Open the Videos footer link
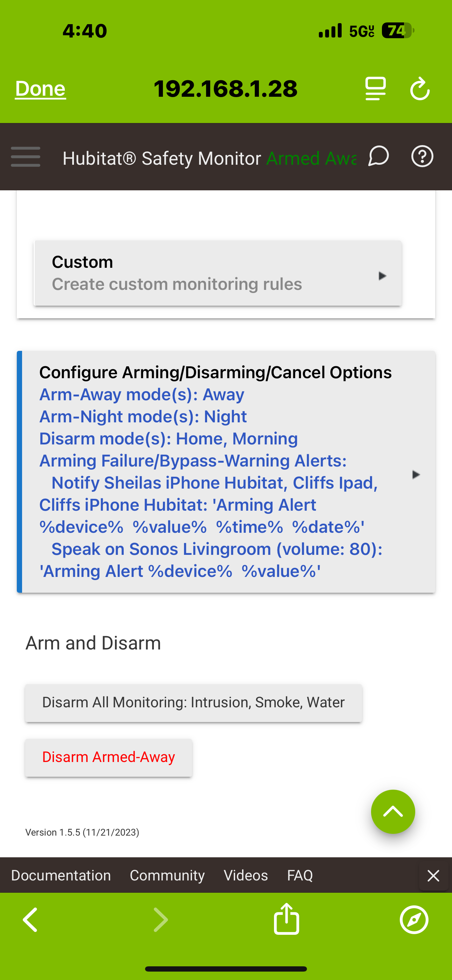The width and height of the screenshot is (452, 980). click(246, 875)
